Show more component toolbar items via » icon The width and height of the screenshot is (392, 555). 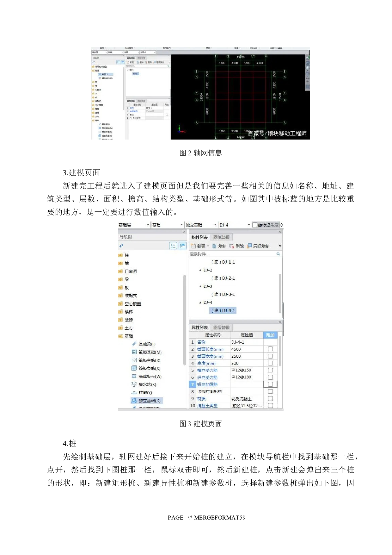(280, 246)
